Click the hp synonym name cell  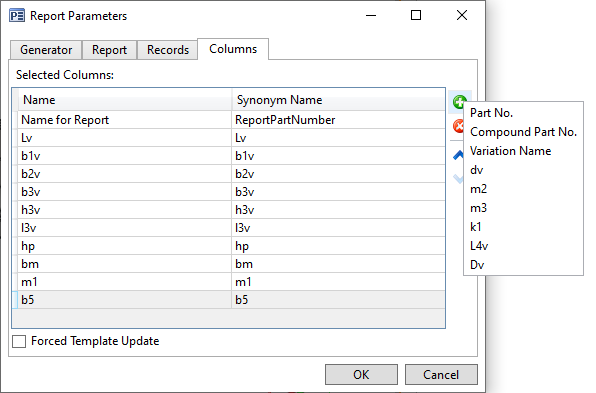click(338, 246)
